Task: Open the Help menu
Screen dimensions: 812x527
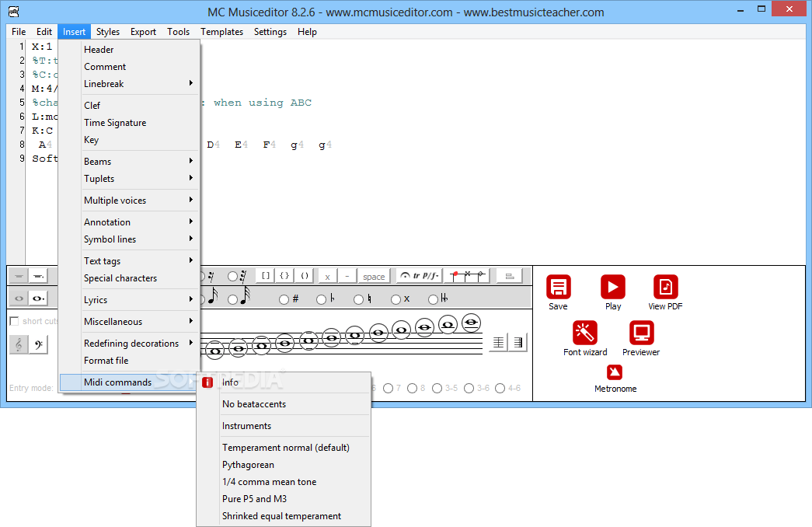Action: click(307, 32)
